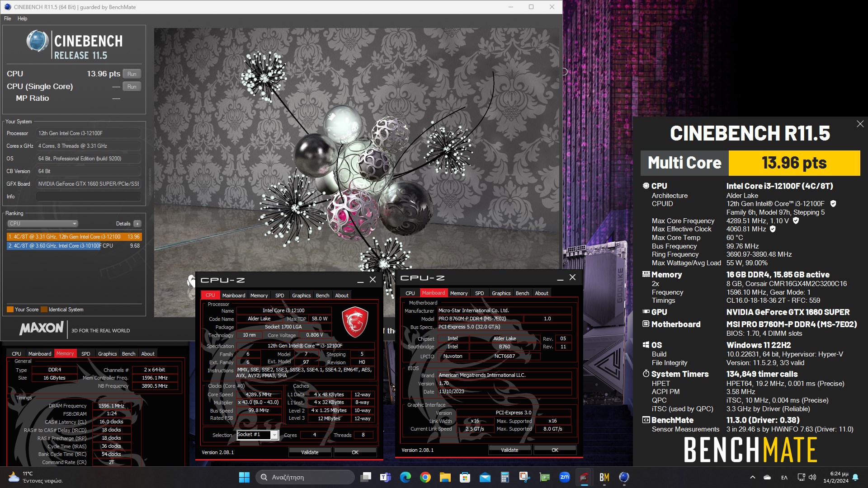Click the taskbar search box
This screenshot has width=868, height=488.
click(305, 477)
